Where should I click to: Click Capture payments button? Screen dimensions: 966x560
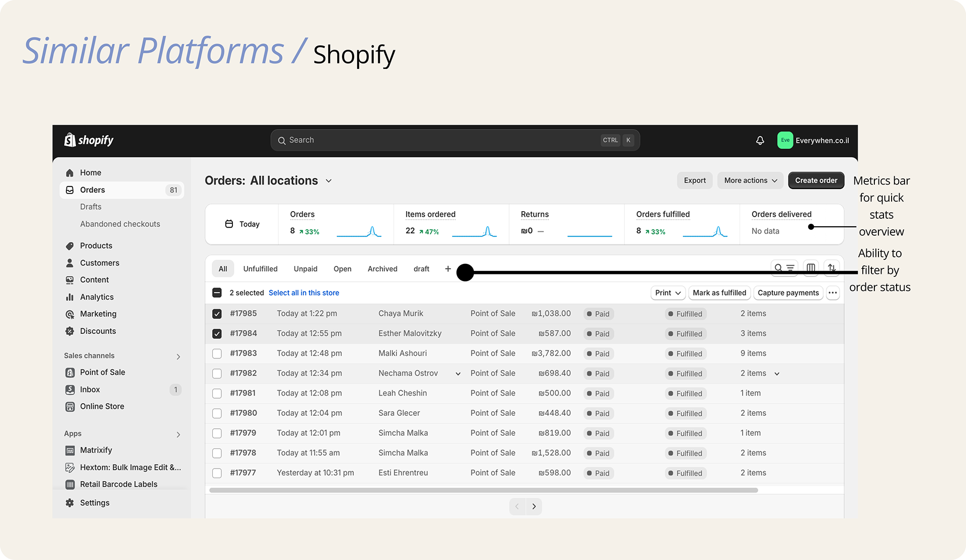point(788,293)
